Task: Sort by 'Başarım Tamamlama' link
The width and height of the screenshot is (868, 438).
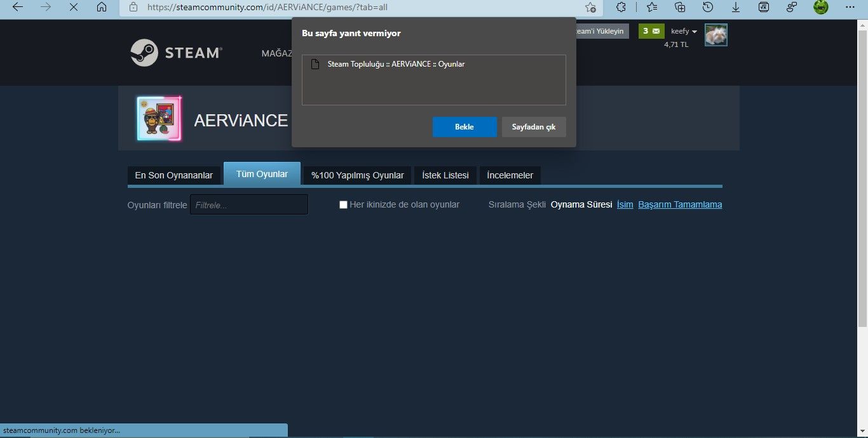Action: [680, 204]
